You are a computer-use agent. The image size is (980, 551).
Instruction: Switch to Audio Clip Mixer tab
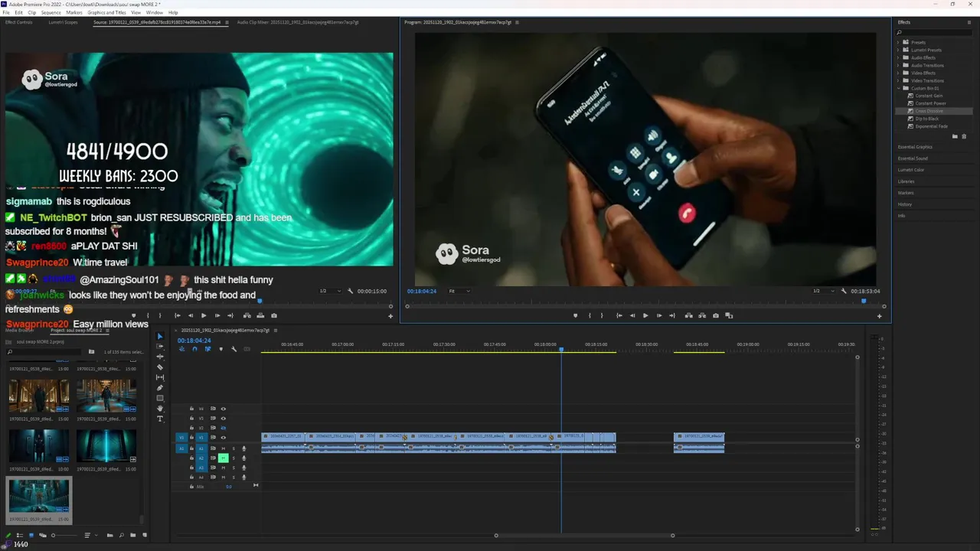tap(297, 22)
